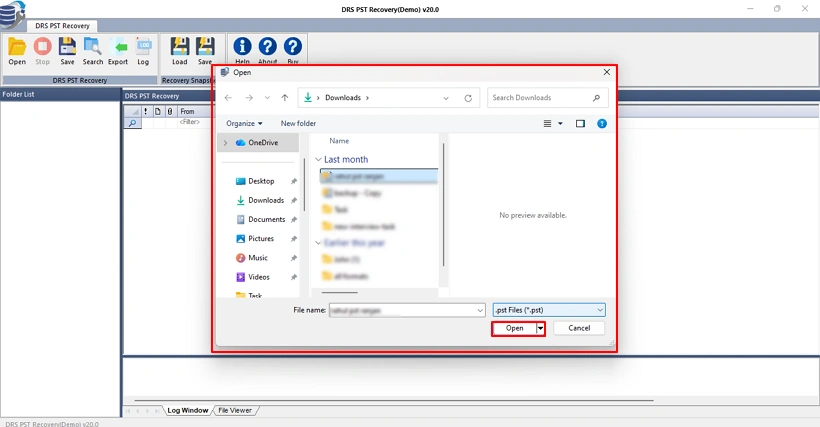Collapse the second, blurred date group

pyautogui.click(x=318, y=243)
